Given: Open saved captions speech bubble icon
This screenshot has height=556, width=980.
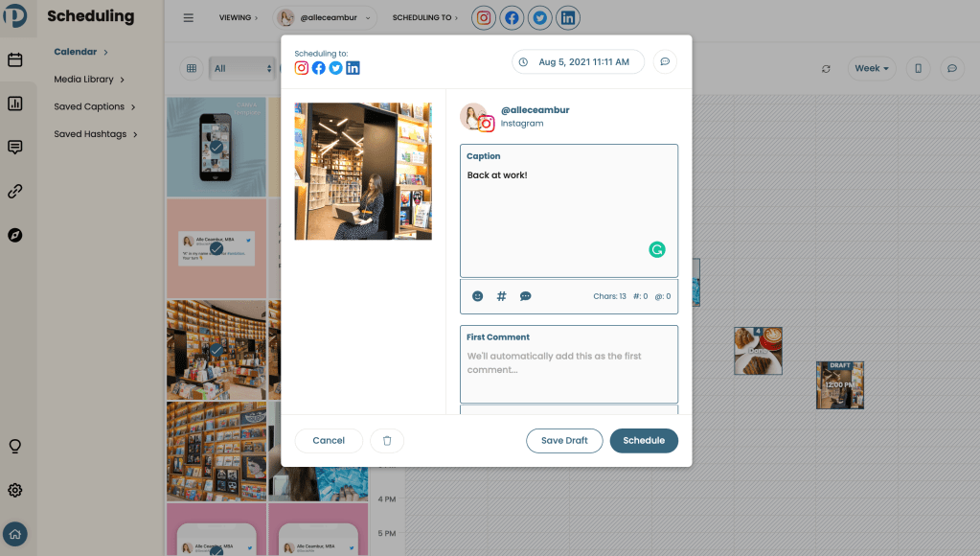Looking at the screenshot, I should pos(525,296).
